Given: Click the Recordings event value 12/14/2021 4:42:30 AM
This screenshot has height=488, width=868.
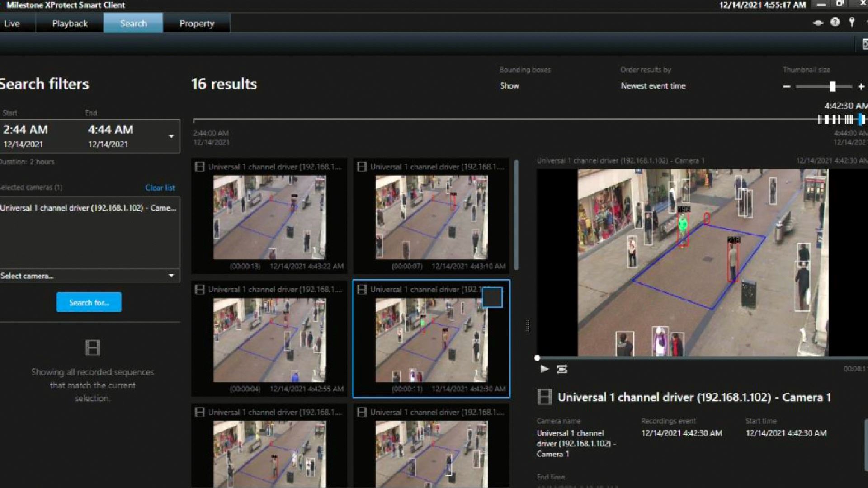Looking at the screenshot, I should [681, 433].
